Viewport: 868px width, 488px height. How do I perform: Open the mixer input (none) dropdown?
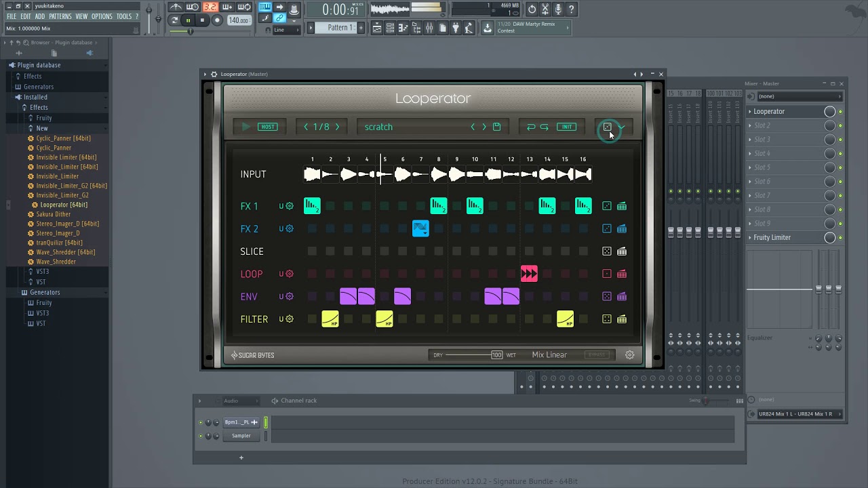799,96
